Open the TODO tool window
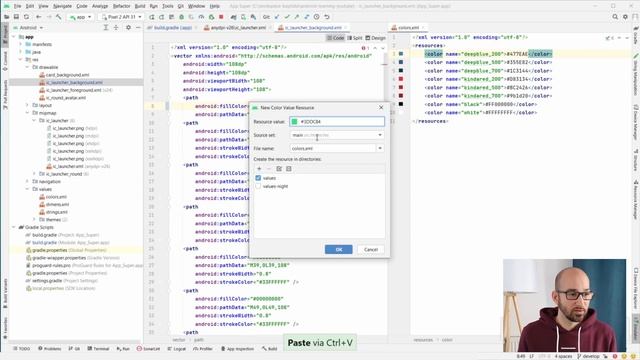This screenshot has height=360, width=640. pyautogui.click(x=21, y=349)
